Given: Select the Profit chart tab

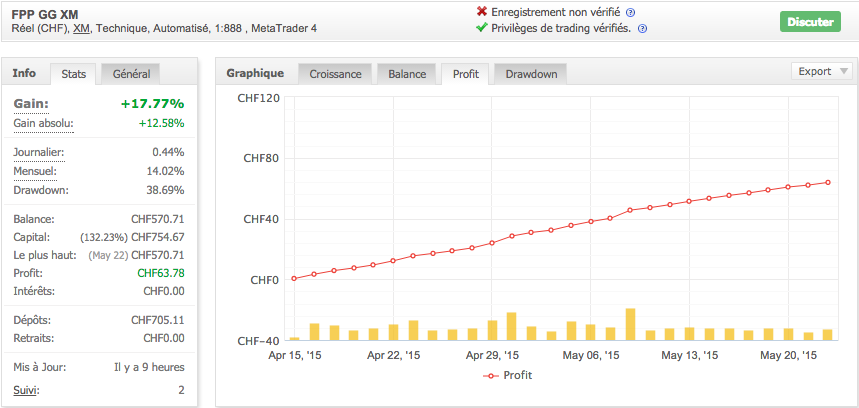Looking at the screenshot, I should pos(466,74).
